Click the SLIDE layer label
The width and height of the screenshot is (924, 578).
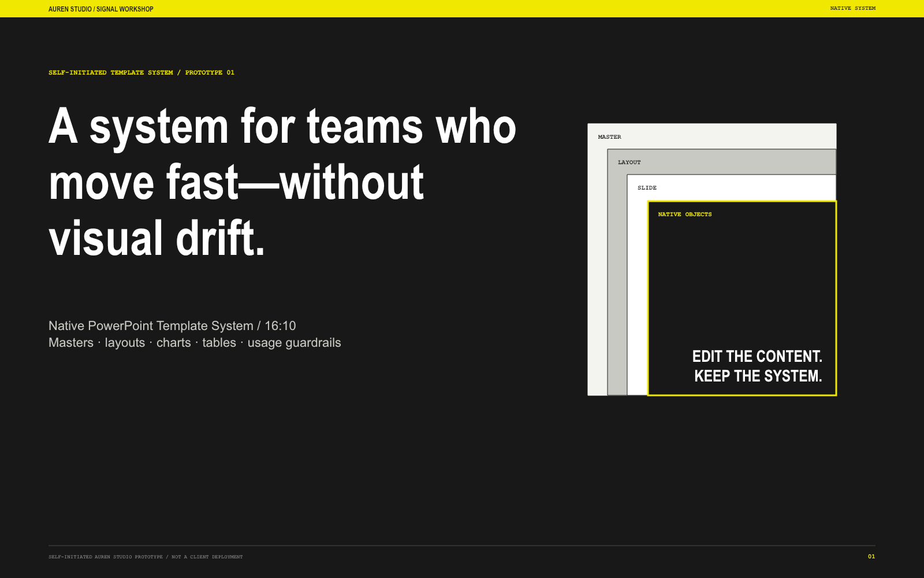[x=647, y=188]
